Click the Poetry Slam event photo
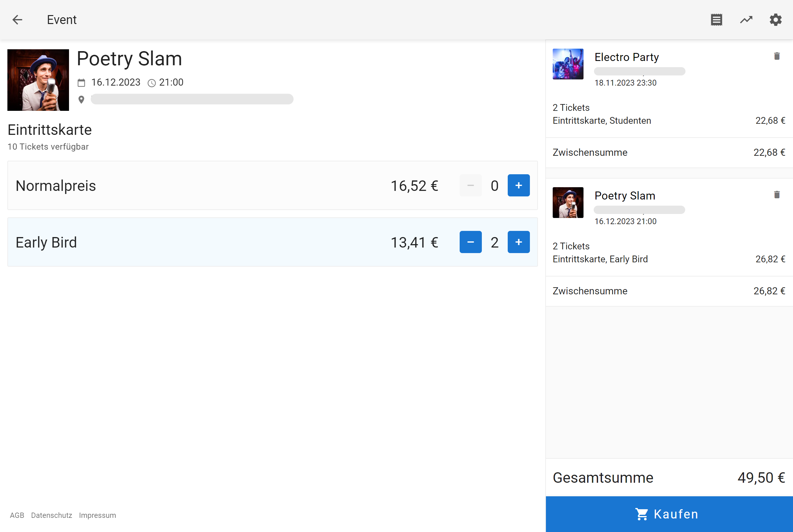Image resolution: width=793 pixels, height=532 pixels. click(x=38, y=80)
